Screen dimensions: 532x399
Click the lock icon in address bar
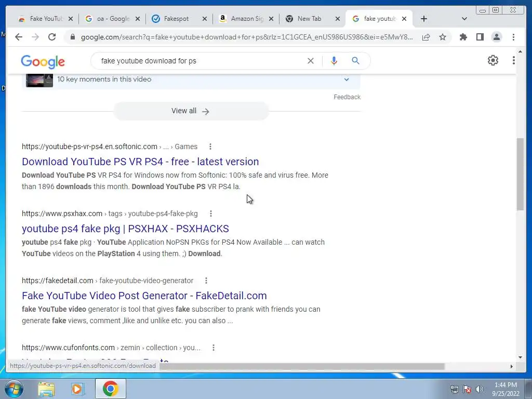point(72,37)
